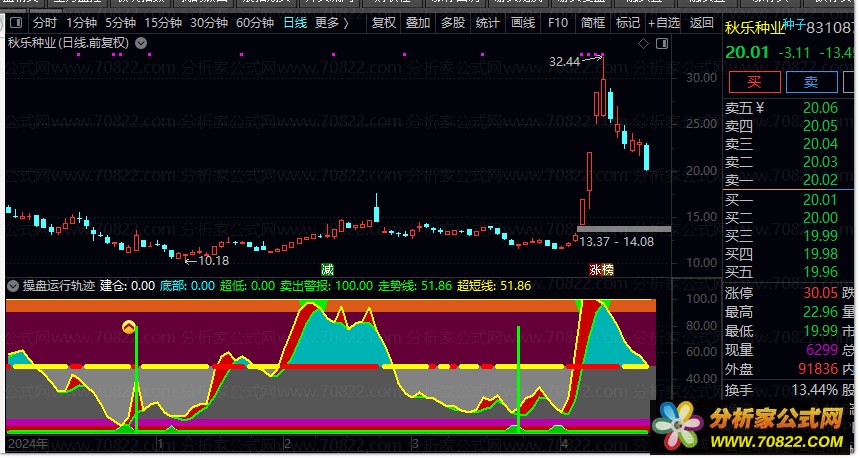Click 卖五 price 20.06
The height and width of the screenshot is (458, 860).
(820, 108)
